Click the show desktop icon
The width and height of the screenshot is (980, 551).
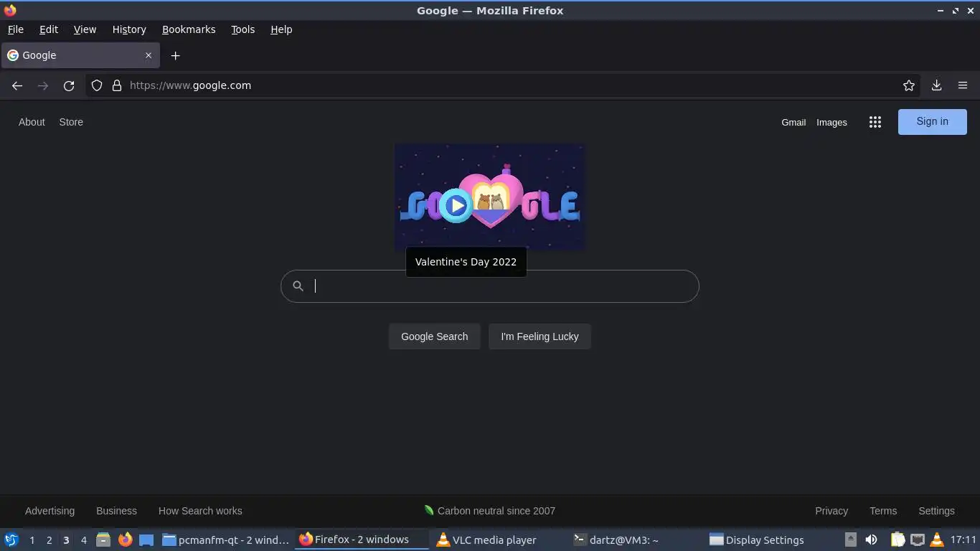point(146,540)
